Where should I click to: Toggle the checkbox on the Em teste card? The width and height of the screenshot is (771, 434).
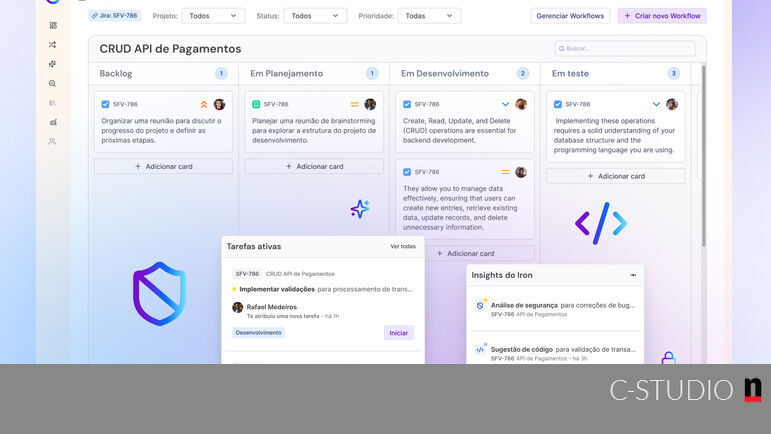click(557, 104)
